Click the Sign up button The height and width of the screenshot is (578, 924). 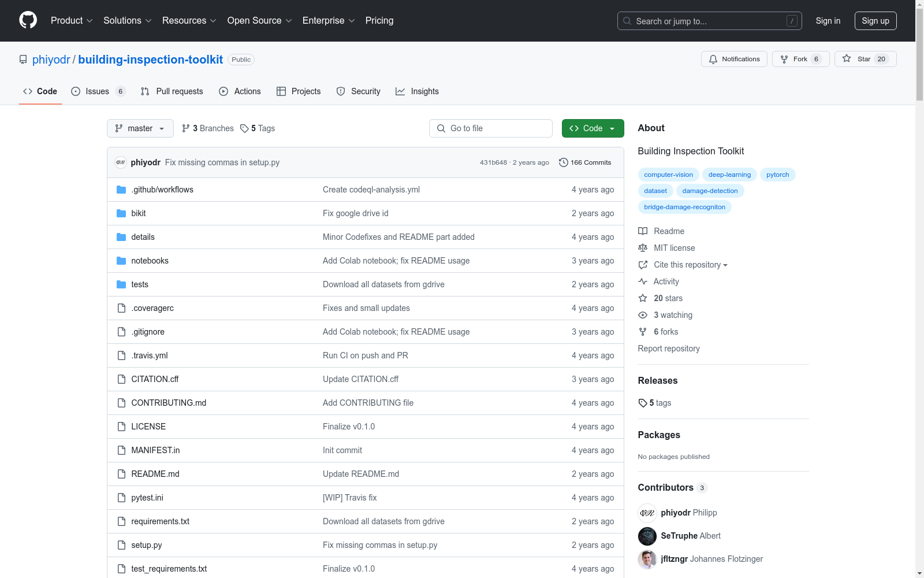click(875, 21)
